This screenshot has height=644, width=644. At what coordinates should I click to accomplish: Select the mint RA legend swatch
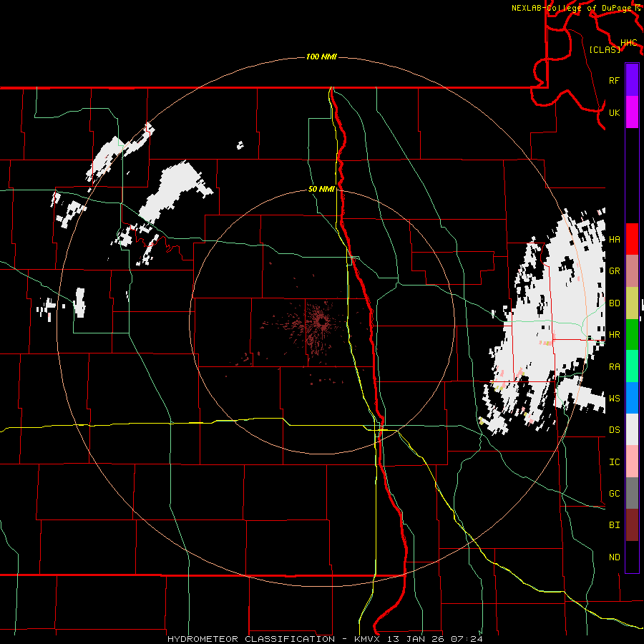pyautogui.click(x=632, y=366)
